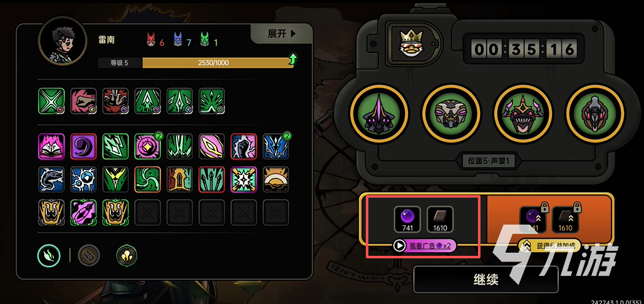
Task: Click the blue dragon skill icon
Action: [x=276, y=146]
